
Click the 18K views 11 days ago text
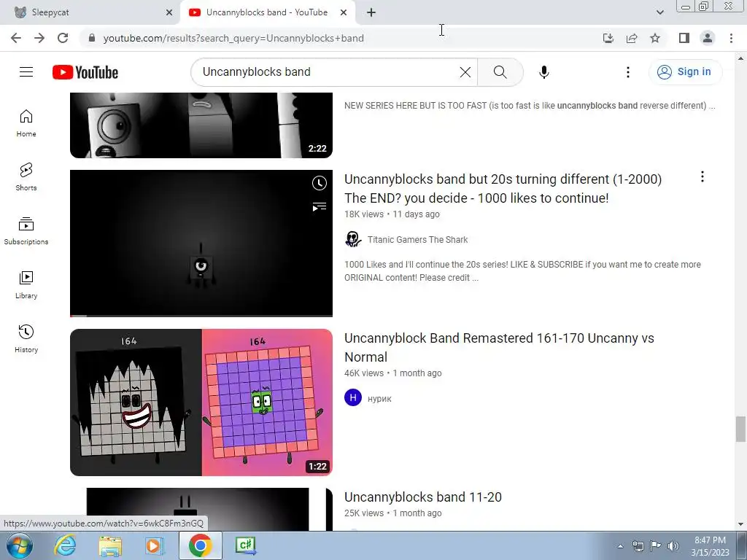(392, 214)
